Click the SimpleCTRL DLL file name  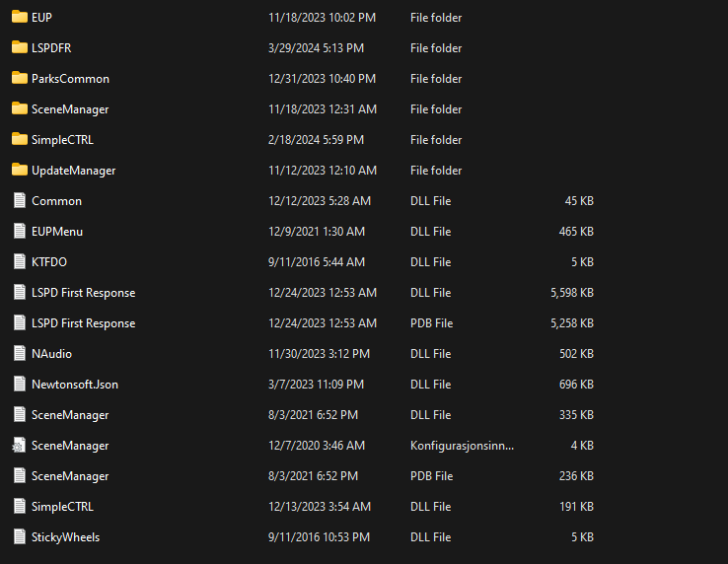point(62,507)
